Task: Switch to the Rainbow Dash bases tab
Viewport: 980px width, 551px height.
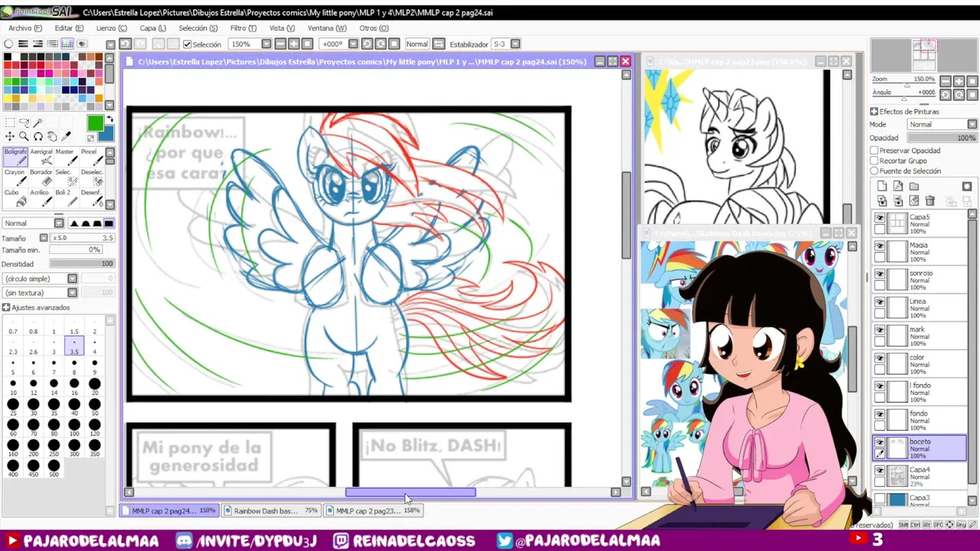Action: pos(271,510)
